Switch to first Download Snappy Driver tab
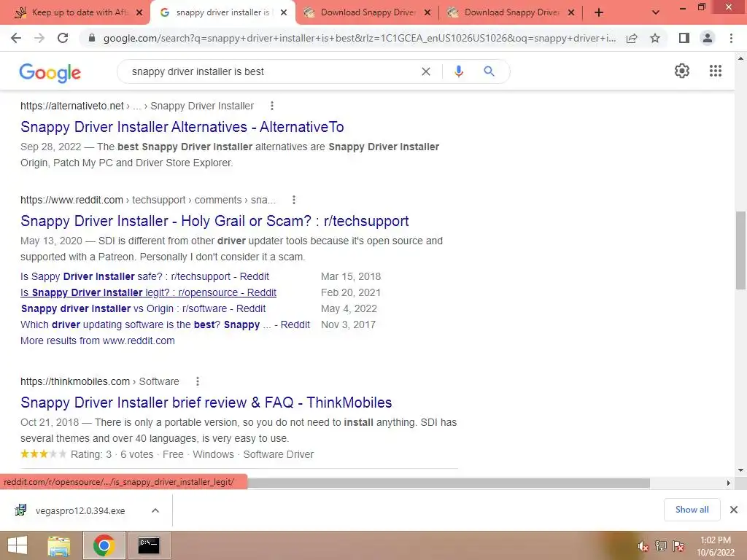 tap(367, 12)
